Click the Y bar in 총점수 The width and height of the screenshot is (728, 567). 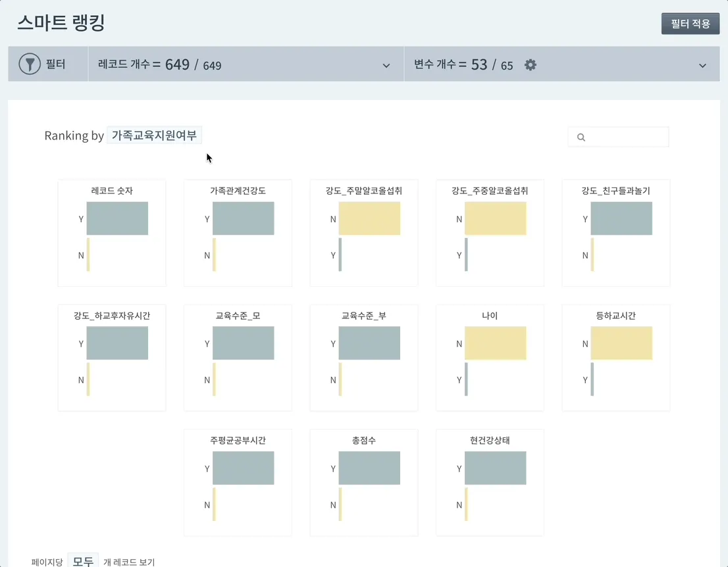click(369, 468)
